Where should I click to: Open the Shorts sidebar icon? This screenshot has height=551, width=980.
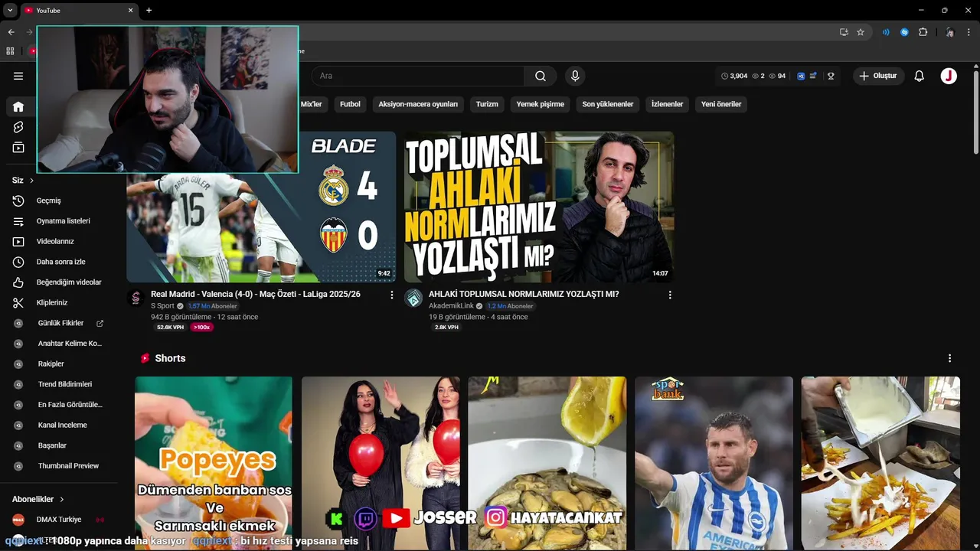(x=18, y=127)
